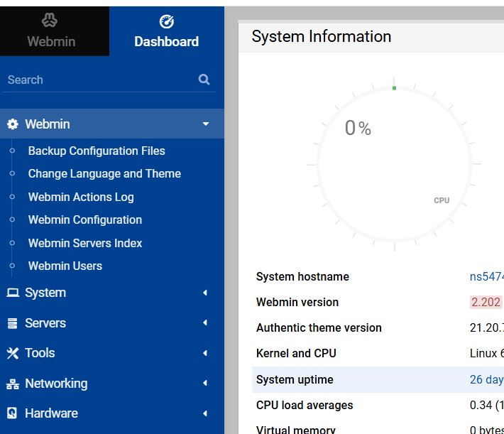Viewport: 504px width, 434px height.
Task: Open Change Language and Theme
Action: pos(104,173)
